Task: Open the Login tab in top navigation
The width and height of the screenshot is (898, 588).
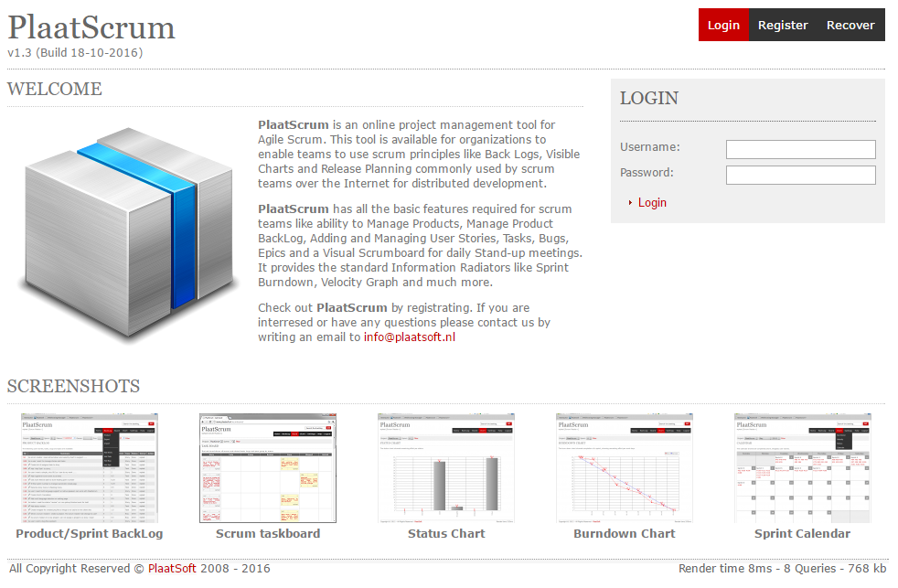Action: pyautogui.click(x=723, y=26)
